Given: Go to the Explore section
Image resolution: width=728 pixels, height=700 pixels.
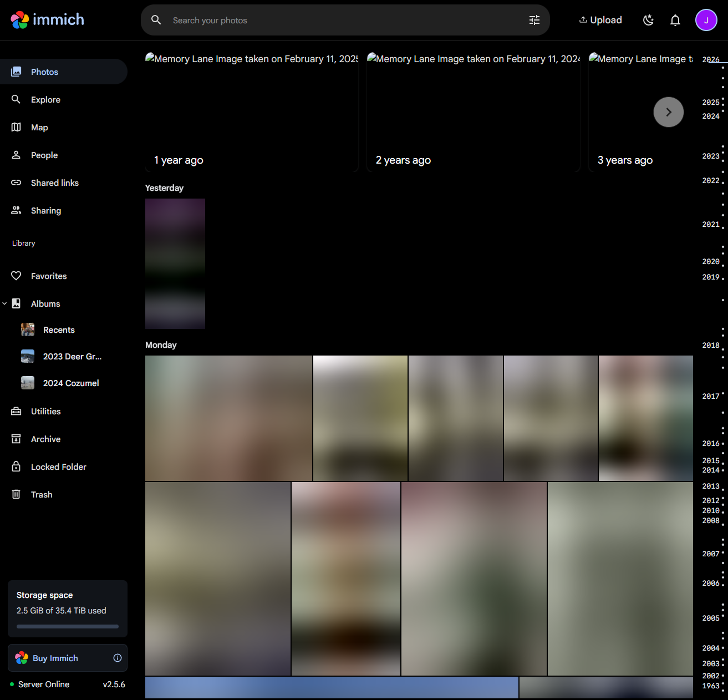Looking at the screenshot, I should (45, 99).
